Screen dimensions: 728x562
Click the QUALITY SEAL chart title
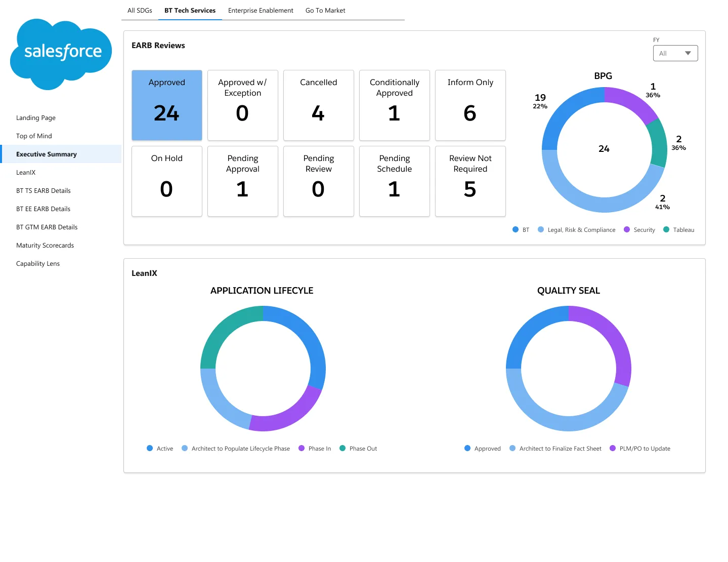(569, 291)
